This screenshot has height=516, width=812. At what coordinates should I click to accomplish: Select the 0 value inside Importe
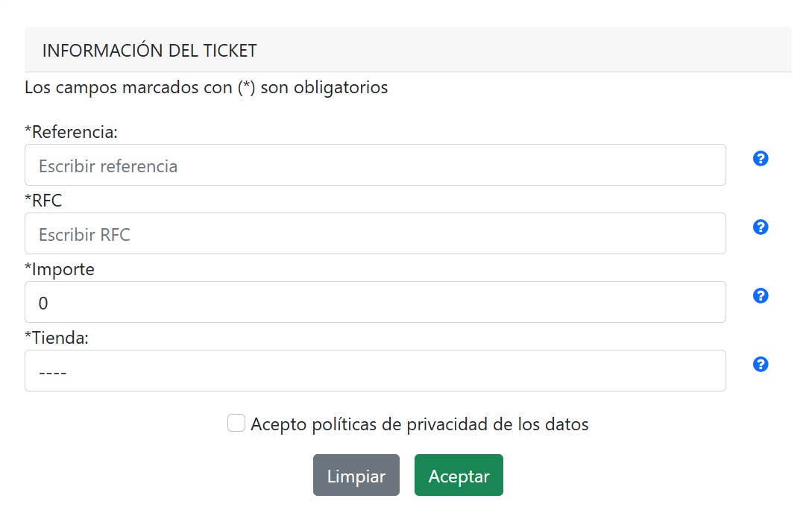coord(43,303)
